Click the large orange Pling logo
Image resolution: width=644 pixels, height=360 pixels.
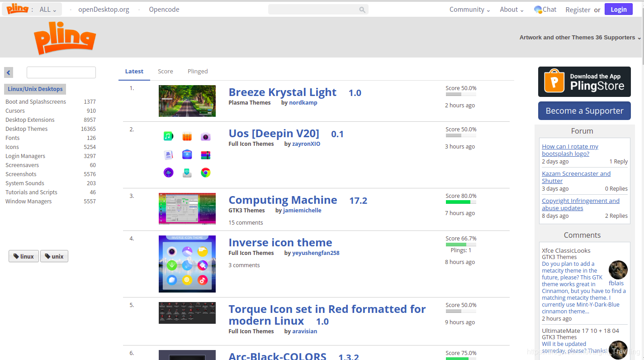65,38
